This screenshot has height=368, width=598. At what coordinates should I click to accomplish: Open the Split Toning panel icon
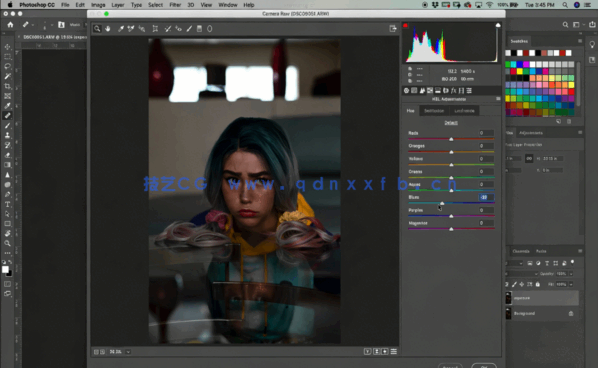coord(438,90)
